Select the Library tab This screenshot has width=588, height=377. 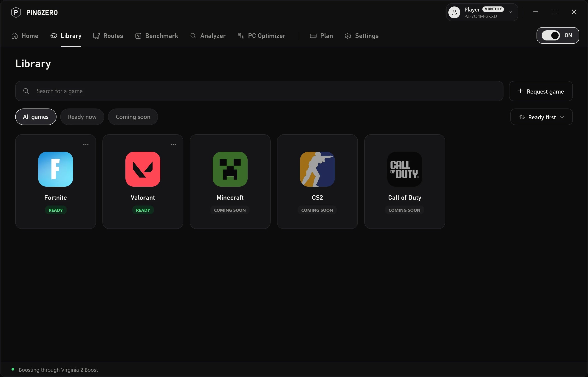coord(66,36)
